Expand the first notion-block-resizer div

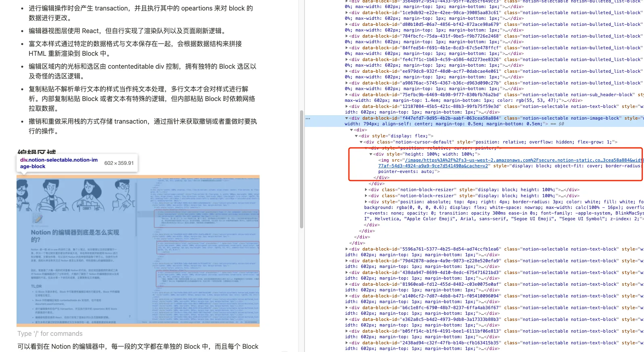(x=366, y=190)
